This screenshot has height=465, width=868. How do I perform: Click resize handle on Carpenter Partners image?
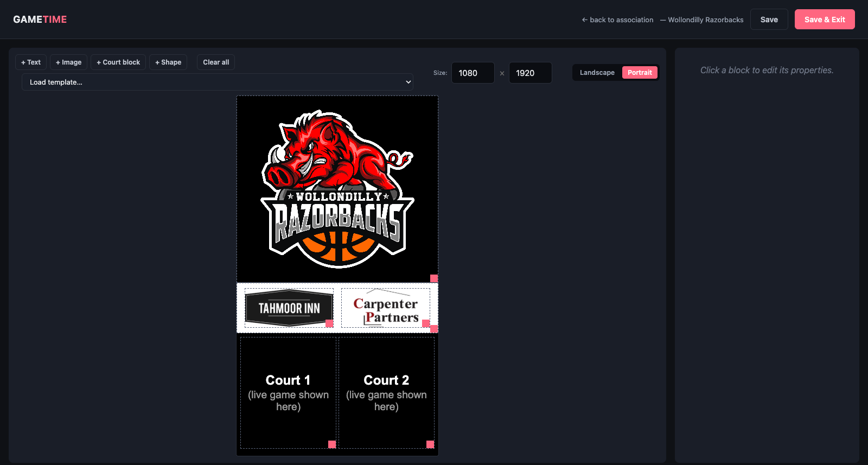pyautogui.click(x=426, y=323)
